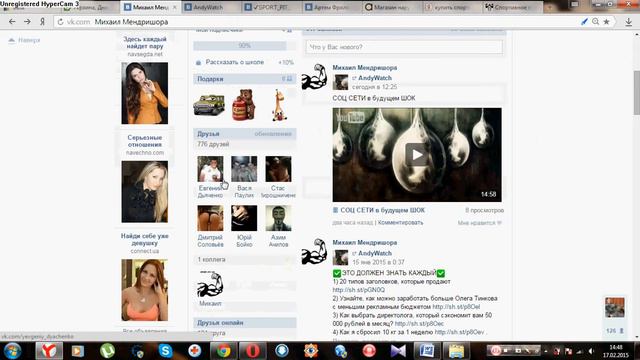Screen dimensions: 640x360
Task: Open the Найди себе уже девушку ad link
Action: click(144, 240)
